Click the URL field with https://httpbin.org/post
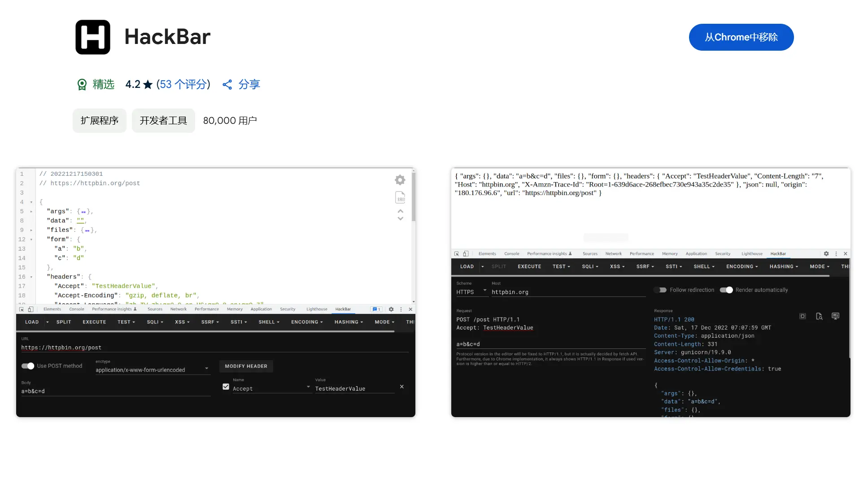 click(x=215, y=348)
